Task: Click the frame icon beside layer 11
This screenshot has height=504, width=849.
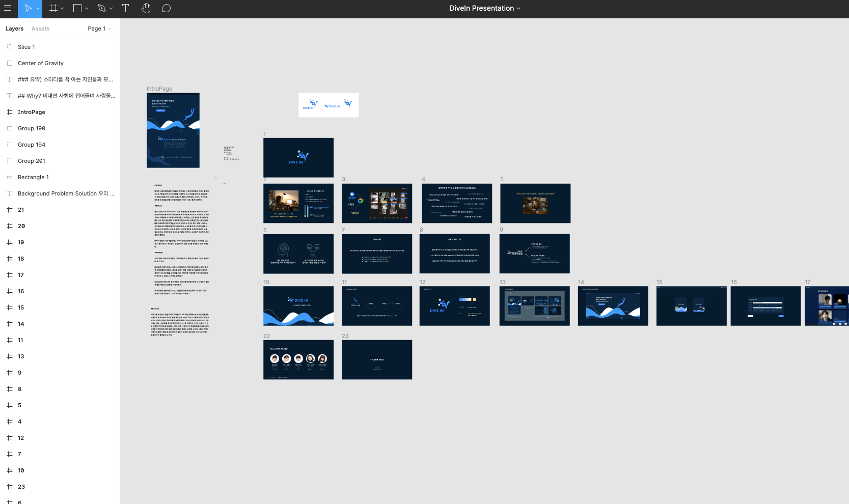Action: 9,340
